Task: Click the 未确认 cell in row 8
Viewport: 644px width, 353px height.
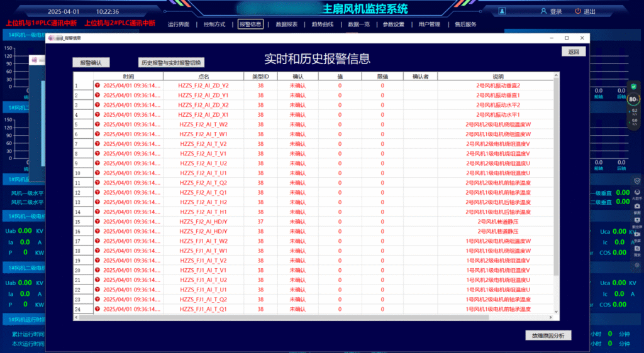Action: [x=297, y=154]
